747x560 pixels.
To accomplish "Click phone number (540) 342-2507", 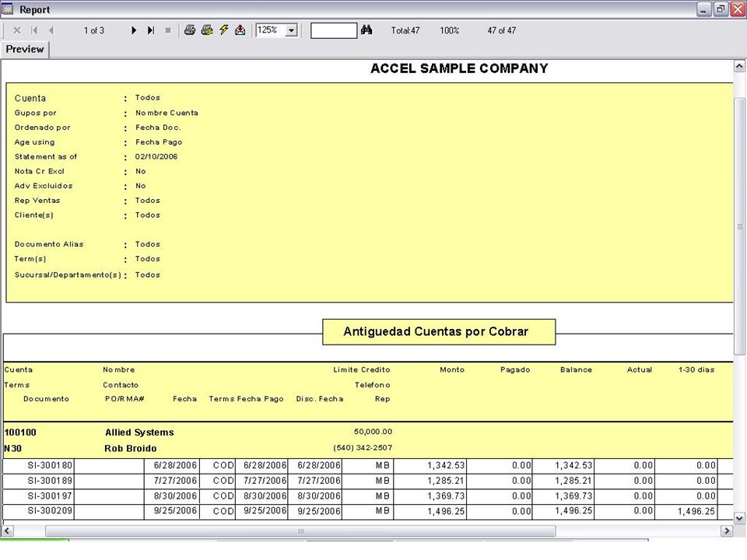I will click(363, 448).
